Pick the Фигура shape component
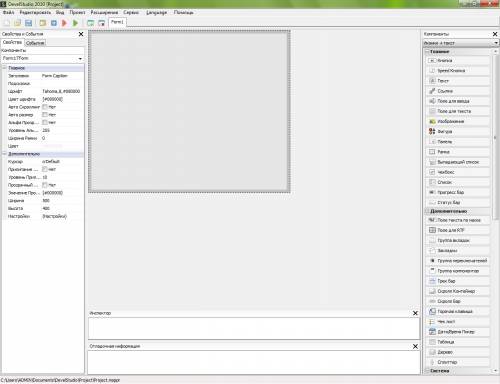The width and height of the screenshot is (500, 384). coord(458,131)
